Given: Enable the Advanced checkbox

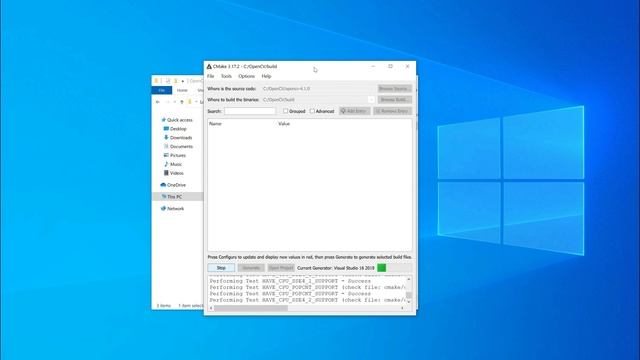Looking at the screenshot, I should point(312,111).
